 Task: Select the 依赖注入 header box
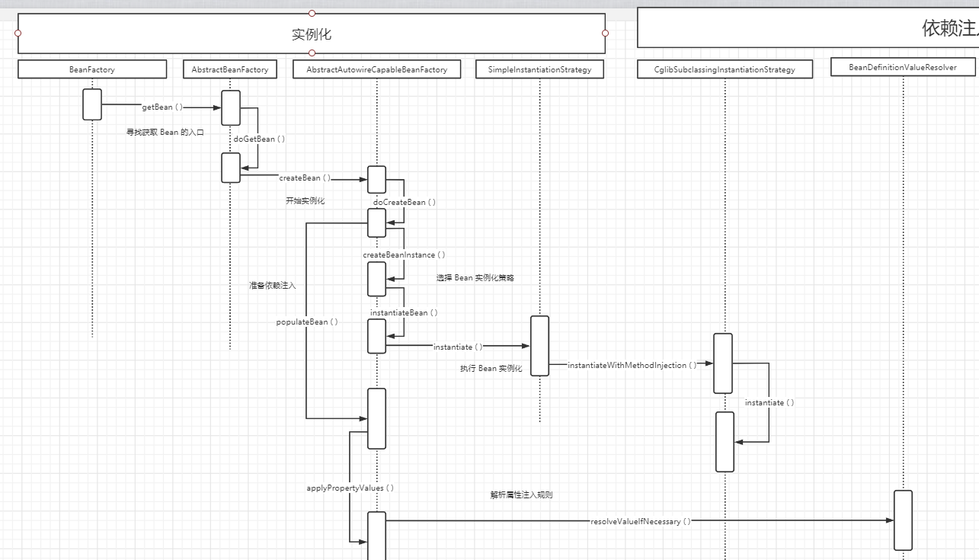[x=808, y=28]
